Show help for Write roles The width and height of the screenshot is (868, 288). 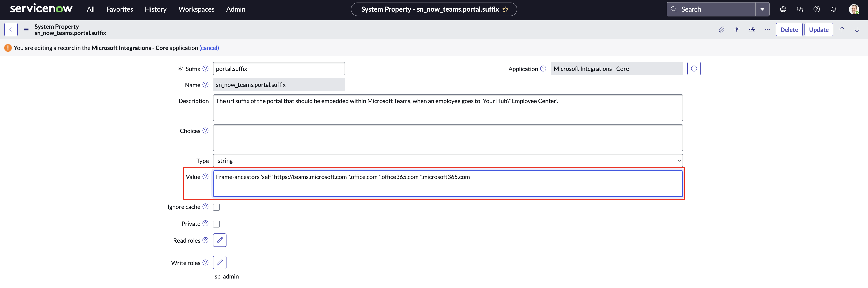pos(205,262)
